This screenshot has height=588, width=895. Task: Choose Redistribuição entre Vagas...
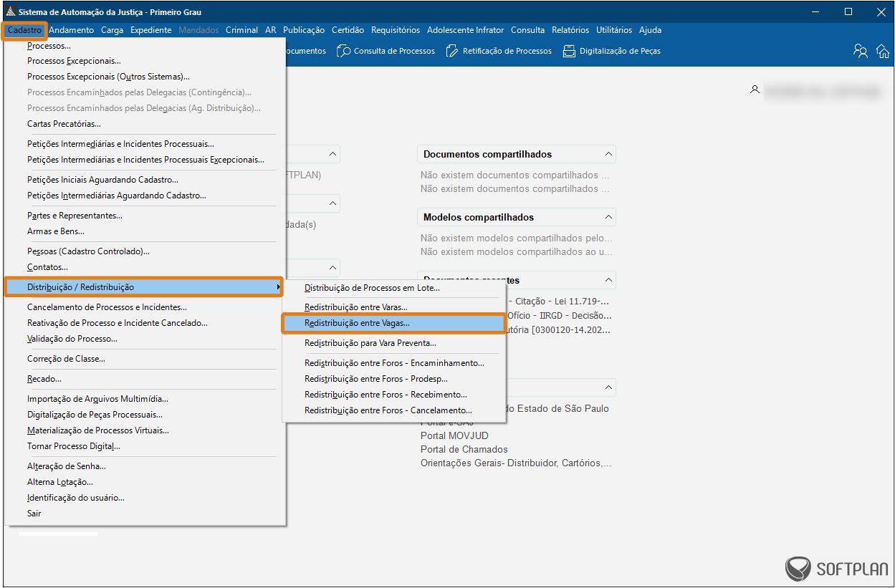(x=394, y=324)
